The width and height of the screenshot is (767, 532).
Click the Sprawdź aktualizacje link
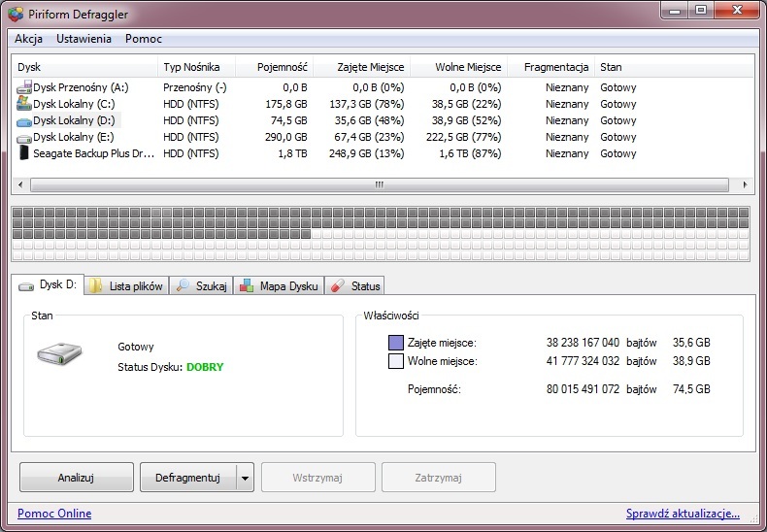click(683, 514)
